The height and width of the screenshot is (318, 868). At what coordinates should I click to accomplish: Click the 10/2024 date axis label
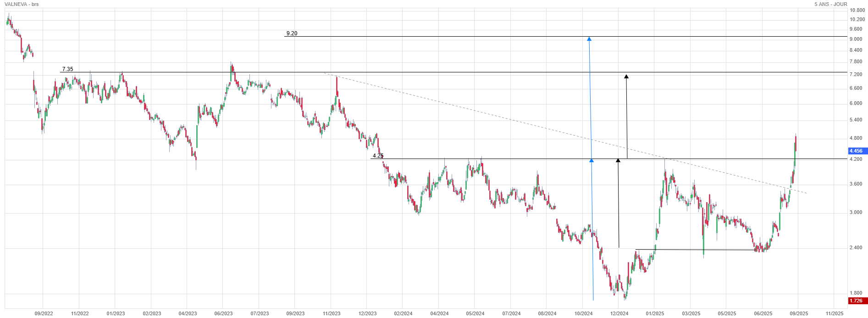click(x=583, y=313)
